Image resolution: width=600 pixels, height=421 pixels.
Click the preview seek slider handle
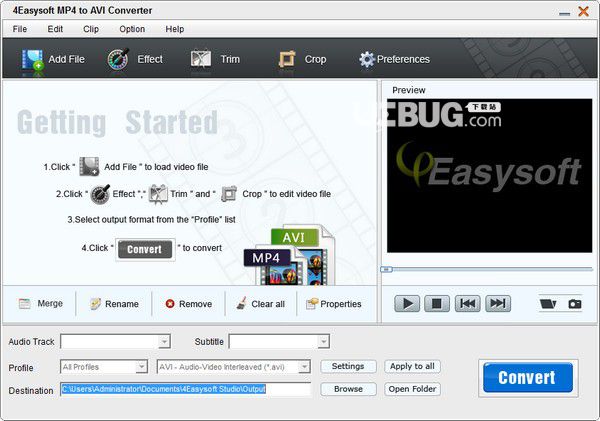pyautogui.click(x=386, y=269)
